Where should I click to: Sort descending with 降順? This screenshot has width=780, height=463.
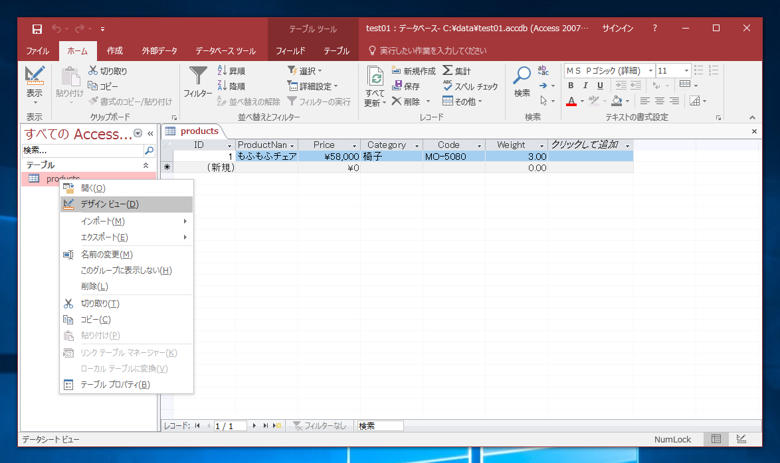[231, 86]
